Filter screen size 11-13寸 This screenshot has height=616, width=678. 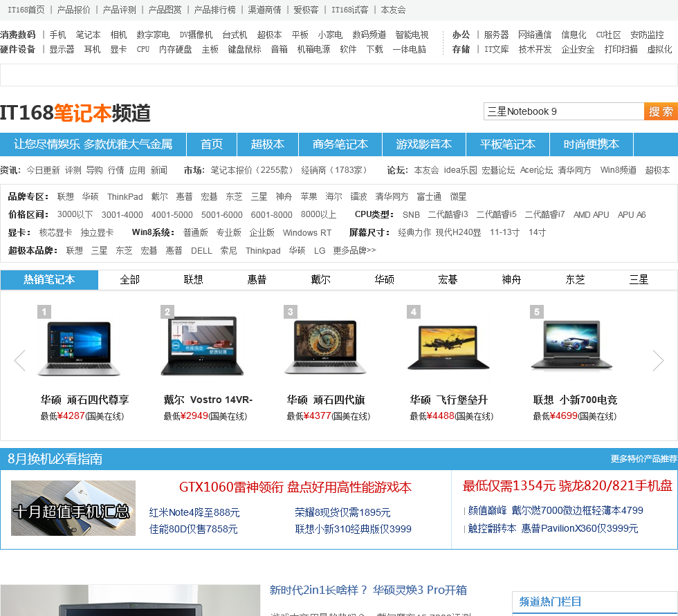[504, 233]
